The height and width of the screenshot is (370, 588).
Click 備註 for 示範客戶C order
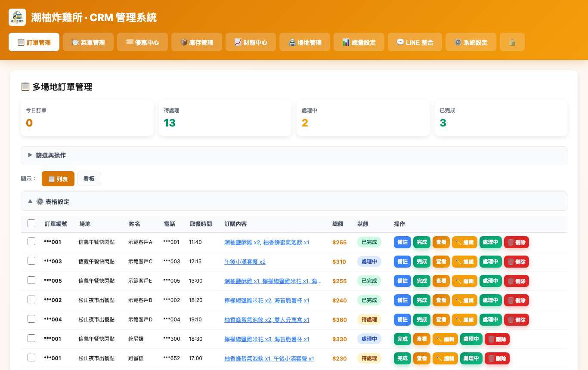(x=402, y=262)
